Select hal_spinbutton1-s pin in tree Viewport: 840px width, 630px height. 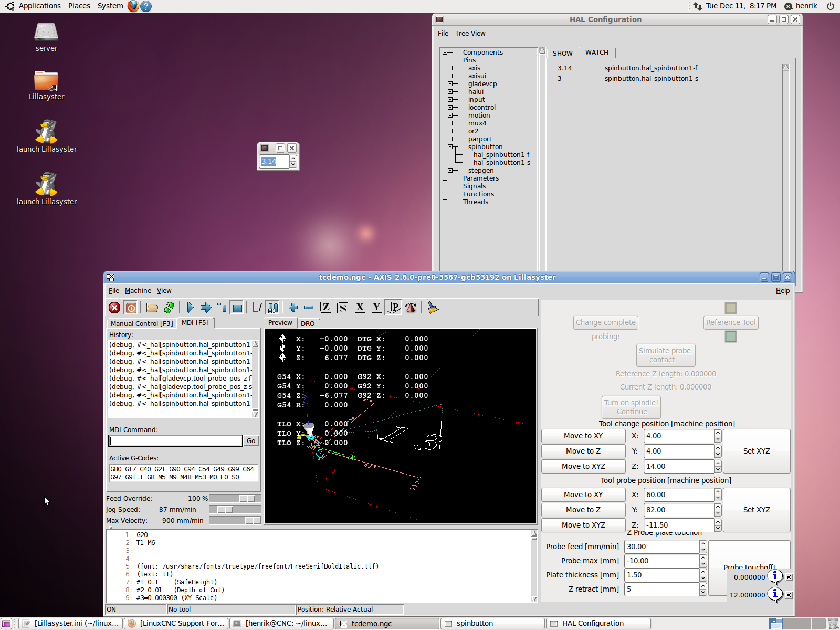(x=502, y=162)
